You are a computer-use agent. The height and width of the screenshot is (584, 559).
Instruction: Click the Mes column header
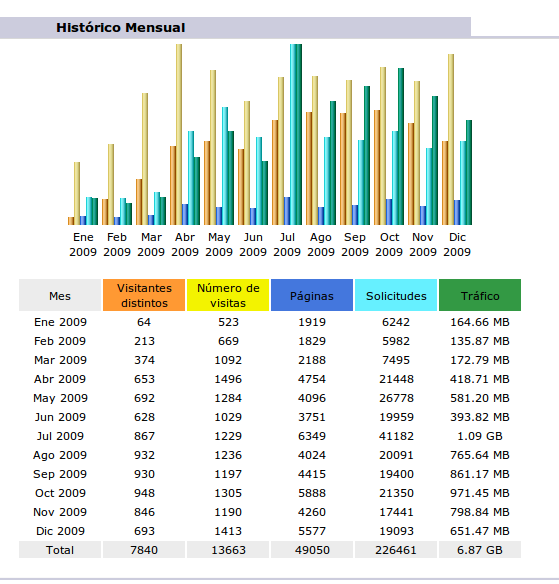[60, 295]
